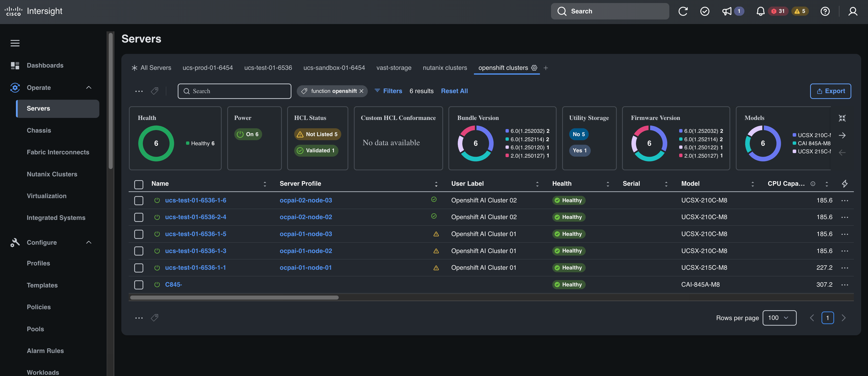Open server profile ocpai-01-node-02
The height and width of the screenshot is (376, 868).
(306, 251)
